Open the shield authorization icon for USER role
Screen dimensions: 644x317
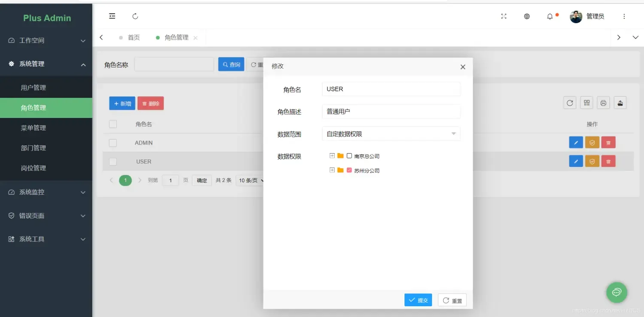click(592, 161)
